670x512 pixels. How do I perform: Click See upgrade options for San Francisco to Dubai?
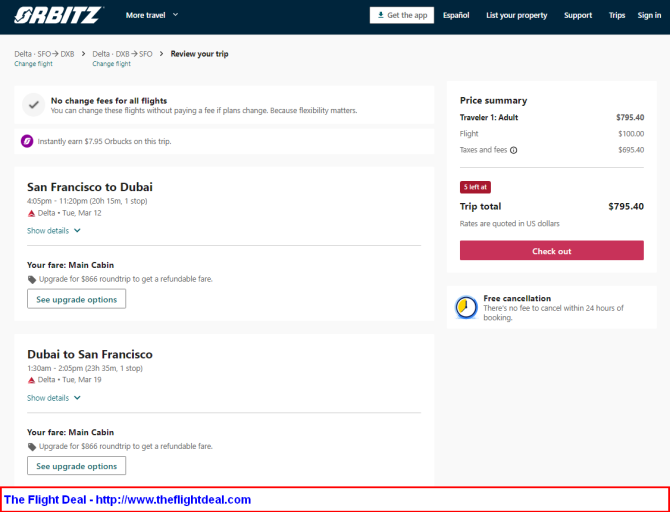coord(76,299)
